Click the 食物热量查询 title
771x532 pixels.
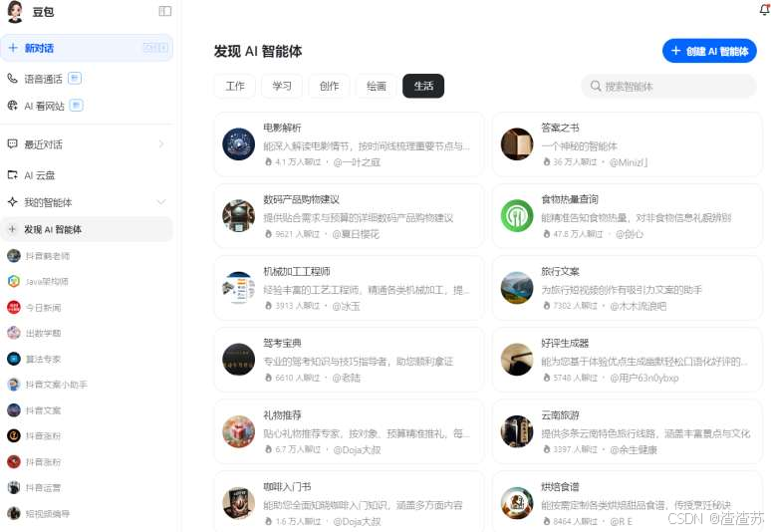click(570, 199)
